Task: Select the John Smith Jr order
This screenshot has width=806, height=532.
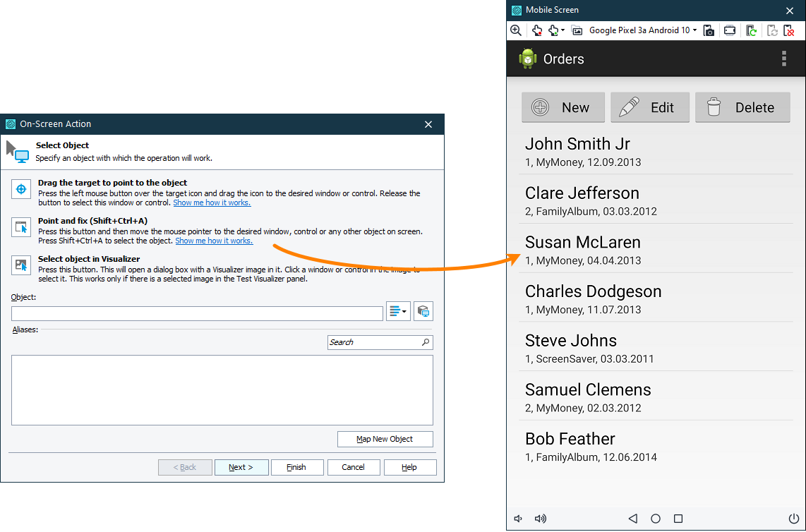Action: click(656, 152)
